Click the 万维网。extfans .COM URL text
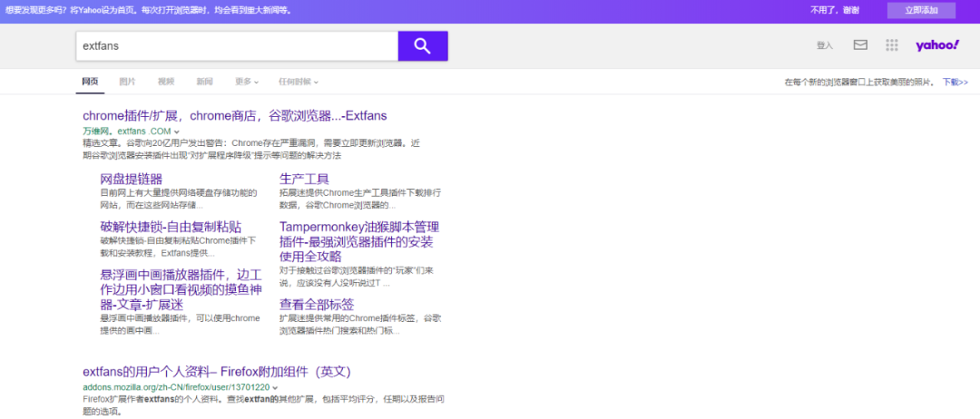The height and width of the screenshot is (419, 980). [x=127, y=132]
